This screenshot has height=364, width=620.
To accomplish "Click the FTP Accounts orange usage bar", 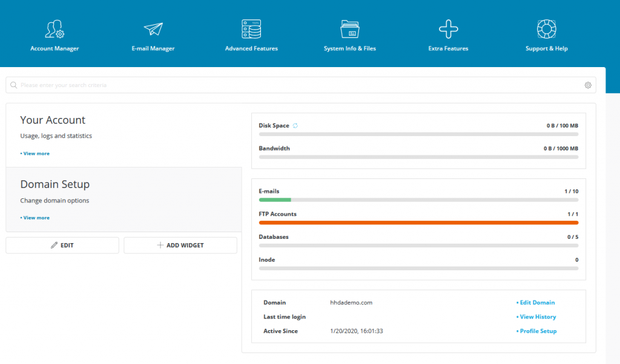I will click(418, 223).
